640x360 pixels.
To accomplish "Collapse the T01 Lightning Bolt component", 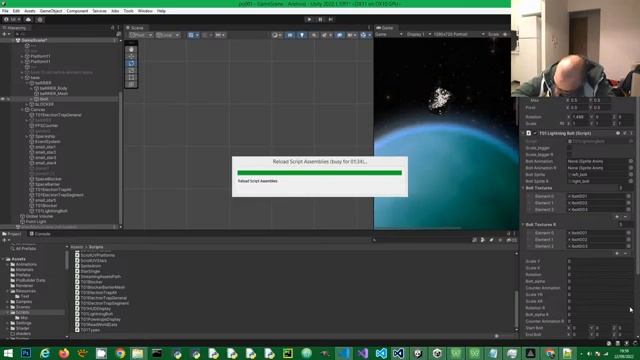I will coord(523,133).
